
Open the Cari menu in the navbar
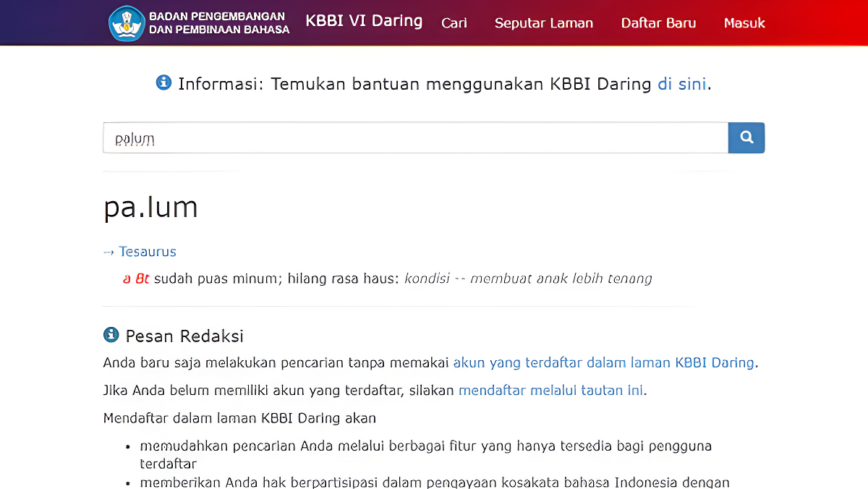tap(454, 23)
